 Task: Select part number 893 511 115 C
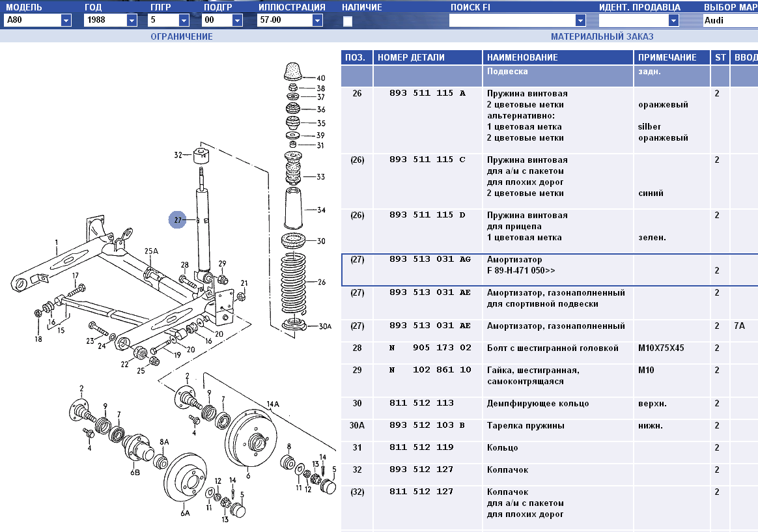427,160
